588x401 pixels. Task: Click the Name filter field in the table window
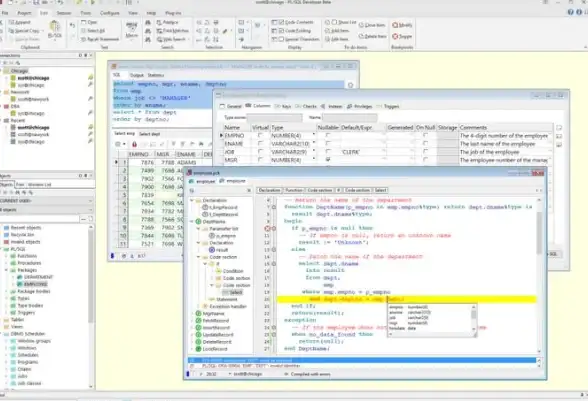pyautogui.click(x=350, y=117)
